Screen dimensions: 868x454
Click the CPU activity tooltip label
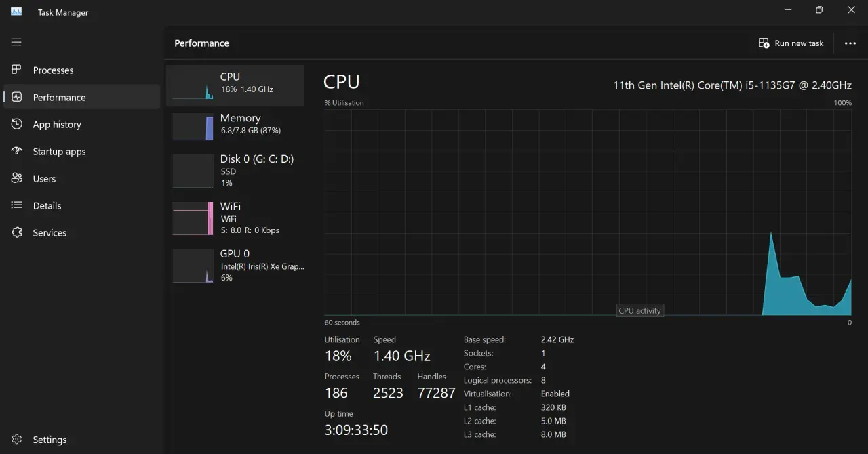coord(639,310)
